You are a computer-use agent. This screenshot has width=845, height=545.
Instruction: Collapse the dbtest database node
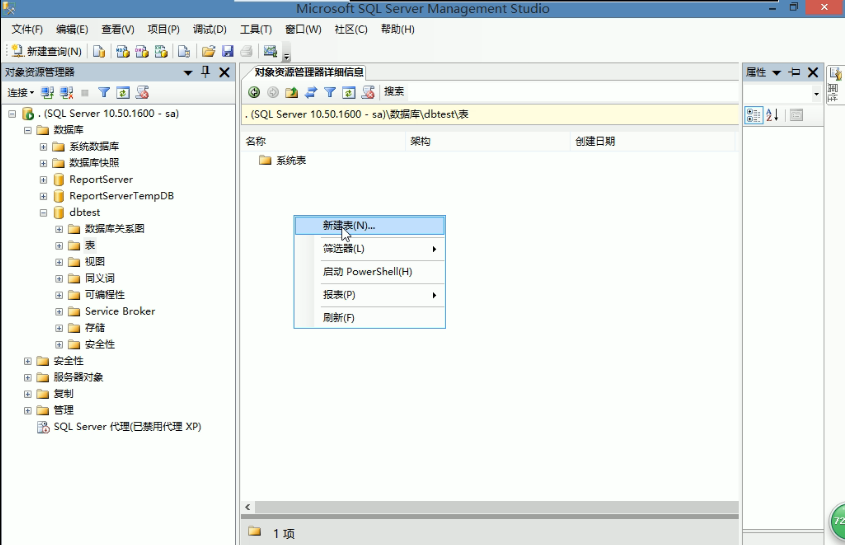(43, 212)
